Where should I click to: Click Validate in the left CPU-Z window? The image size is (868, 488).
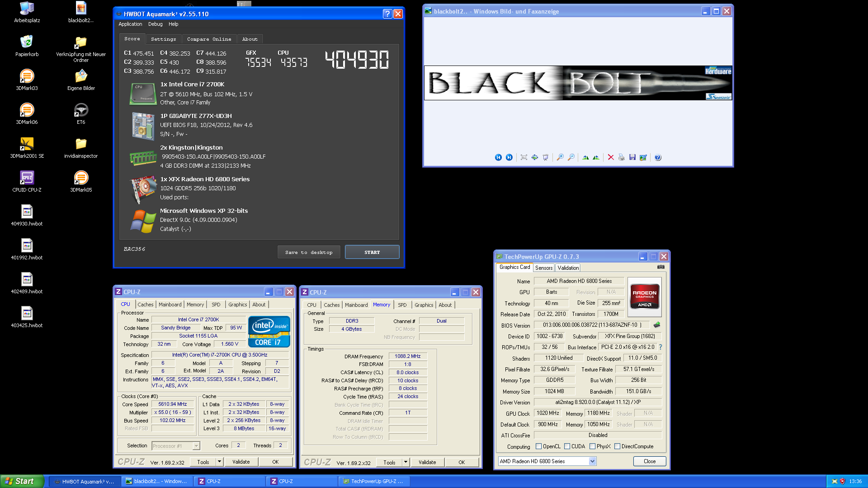[x=241, y=462]
